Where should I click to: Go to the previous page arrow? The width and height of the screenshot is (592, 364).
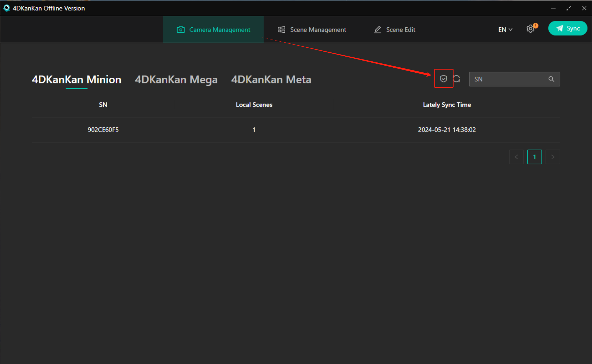516,157
